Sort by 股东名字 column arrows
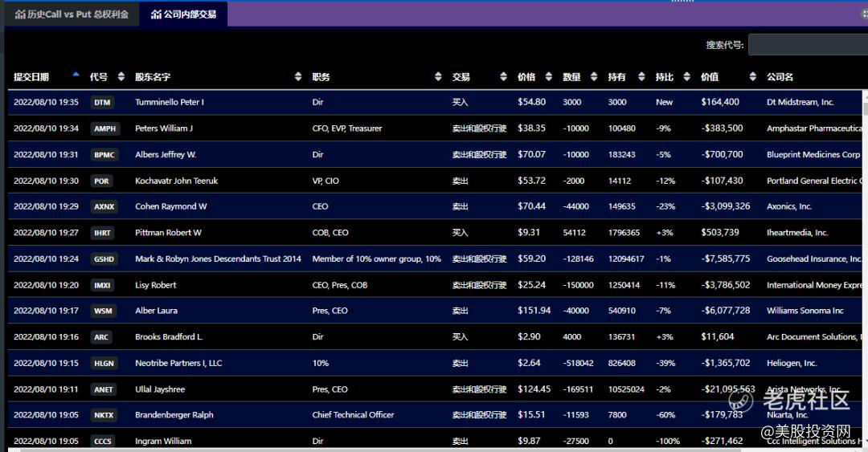868x452 pixels. point(298,77)
